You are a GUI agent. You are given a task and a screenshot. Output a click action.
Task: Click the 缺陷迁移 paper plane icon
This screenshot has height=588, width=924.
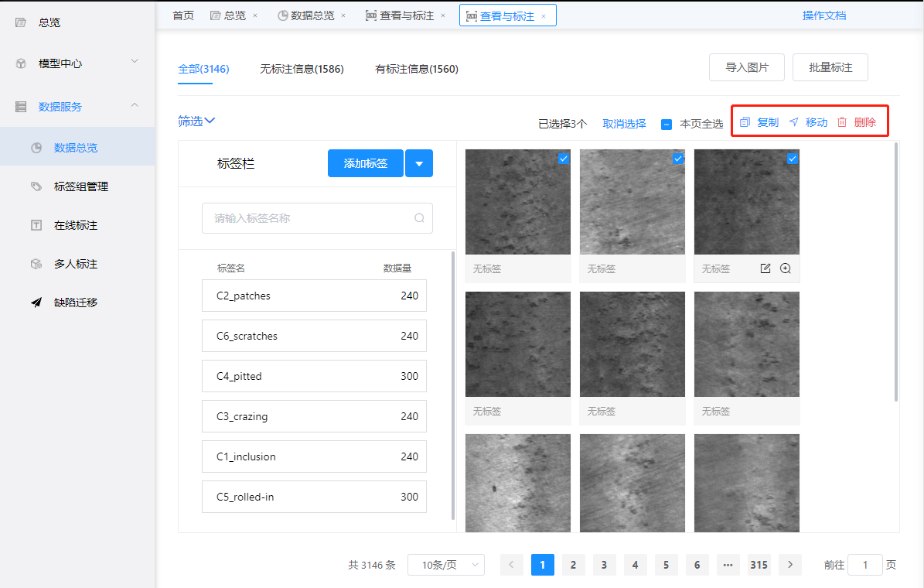(36, 303)
